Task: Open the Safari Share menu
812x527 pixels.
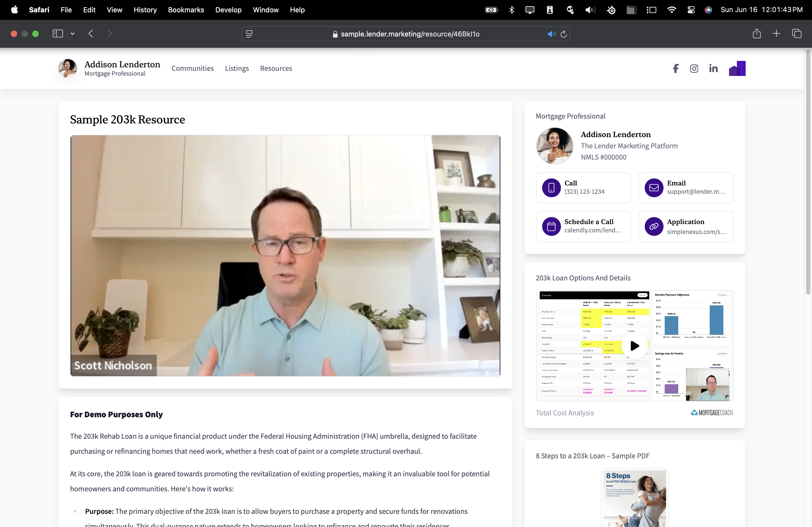Action: coord(757,34)
